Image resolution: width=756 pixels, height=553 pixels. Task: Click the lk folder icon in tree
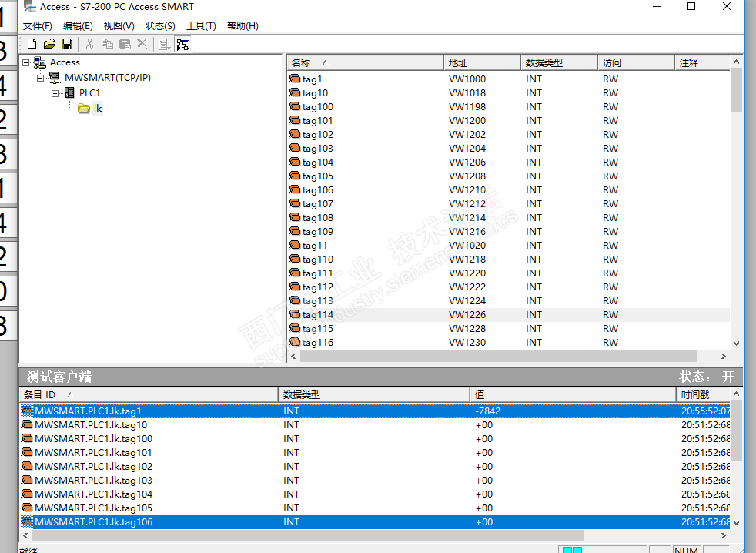pos(84,109)
